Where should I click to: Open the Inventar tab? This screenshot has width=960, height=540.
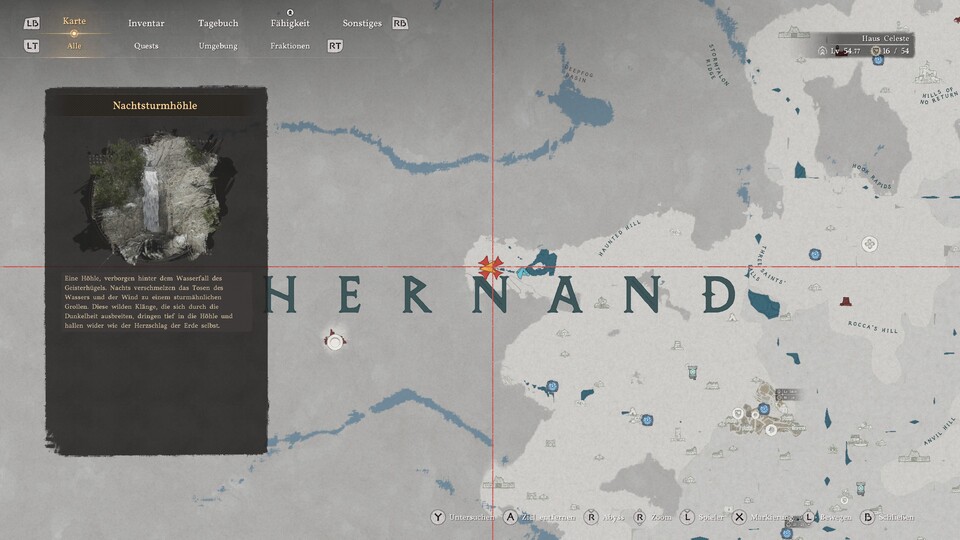coord(146,23)
